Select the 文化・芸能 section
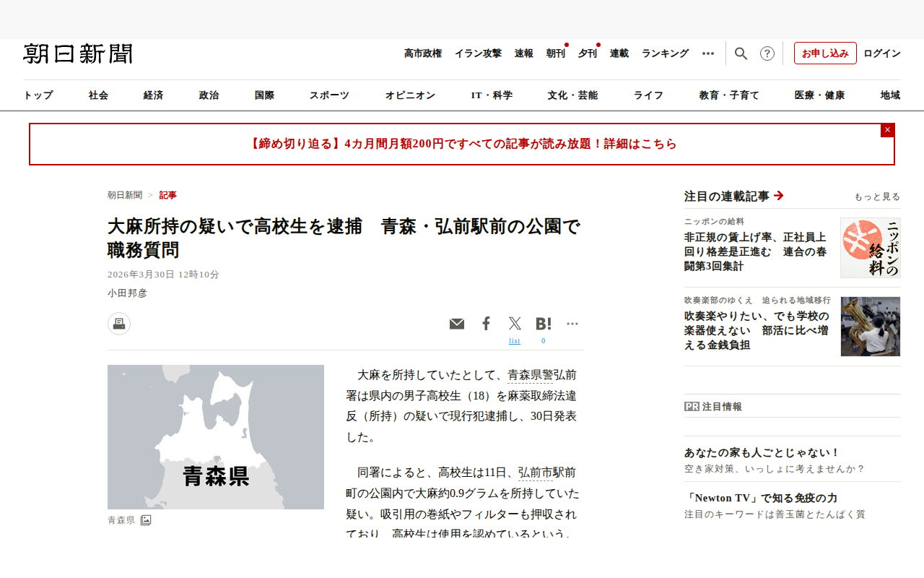 pos(572,95)
